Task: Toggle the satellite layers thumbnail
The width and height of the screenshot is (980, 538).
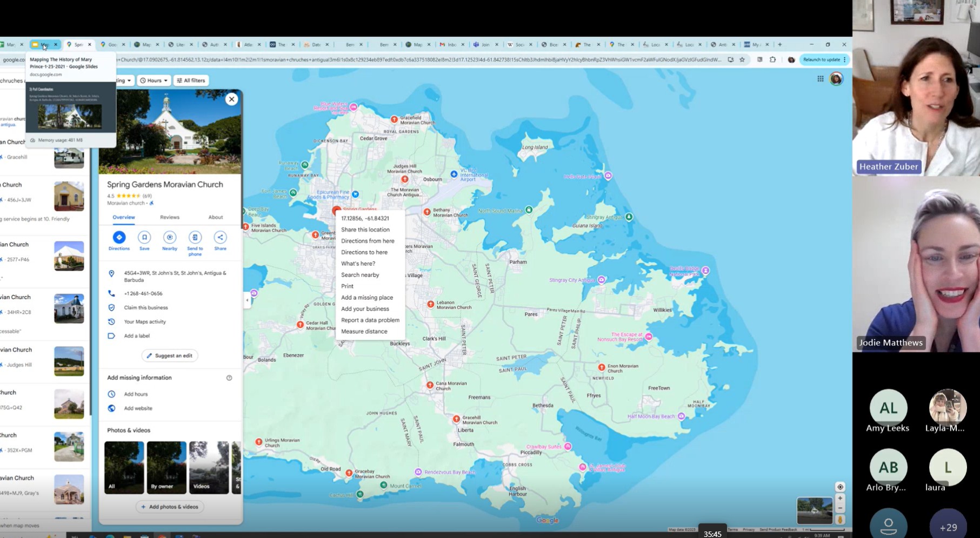Action: 814,510
